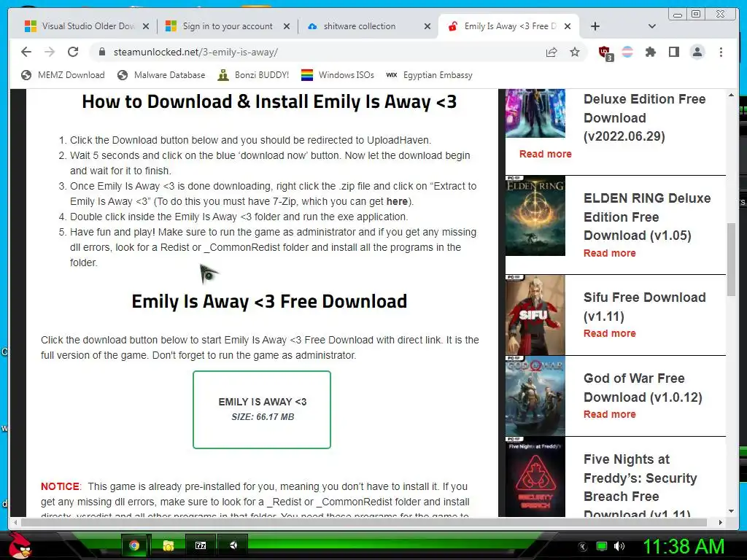The image size is (747, 560).
Task: Click Read more under Deluxe Edition v2022.06.29
Action: (546, 154)
